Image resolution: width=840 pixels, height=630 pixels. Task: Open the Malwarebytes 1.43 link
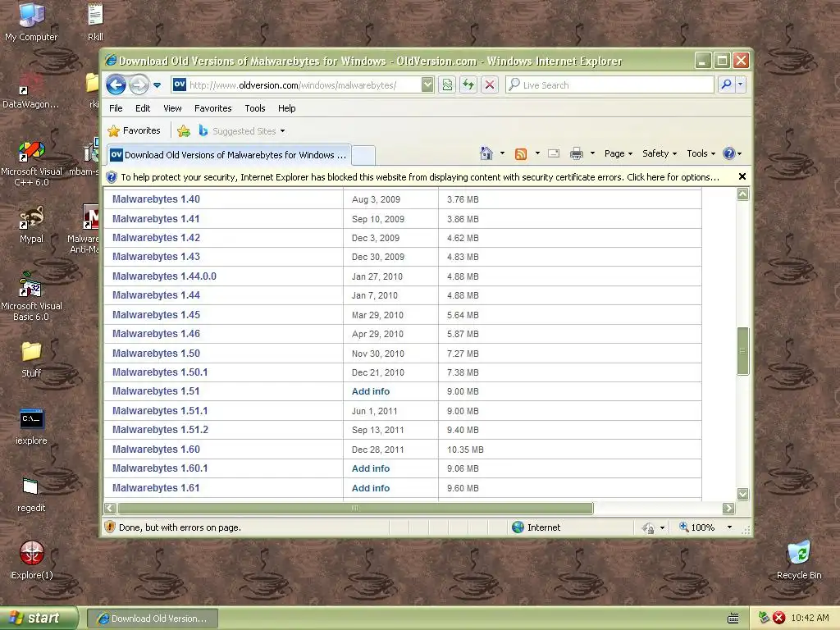tap(156, 257)
